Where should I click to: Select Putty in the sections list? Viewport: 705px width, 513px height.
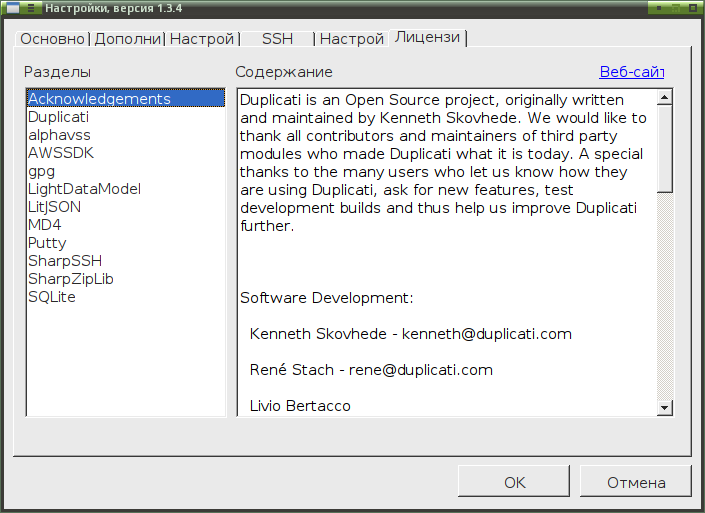125,243
